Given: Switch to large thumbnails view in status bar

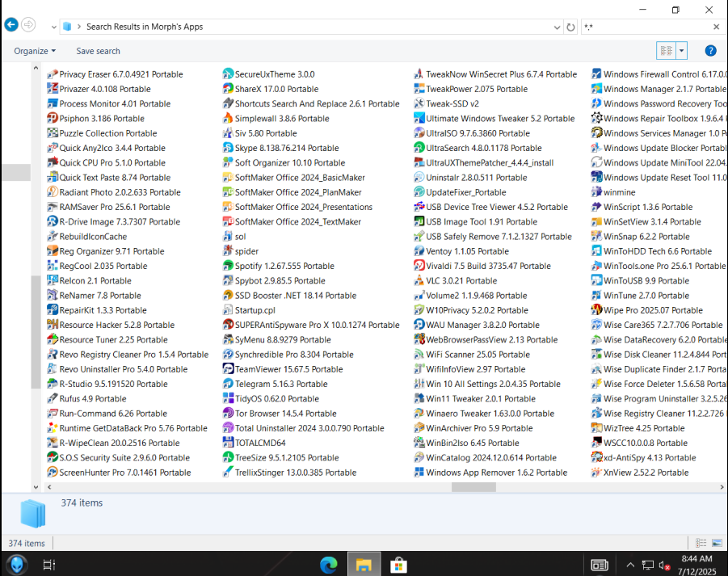Looking at the screenshot, I should (717, 543).
